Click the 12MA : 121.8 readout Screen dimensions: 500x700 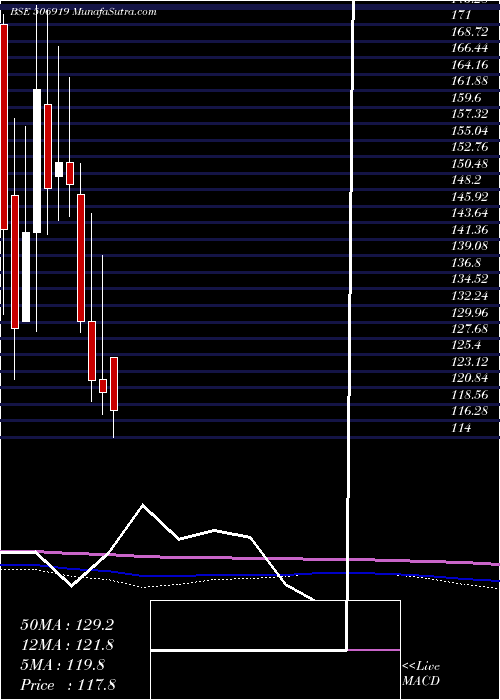(67, 645)
